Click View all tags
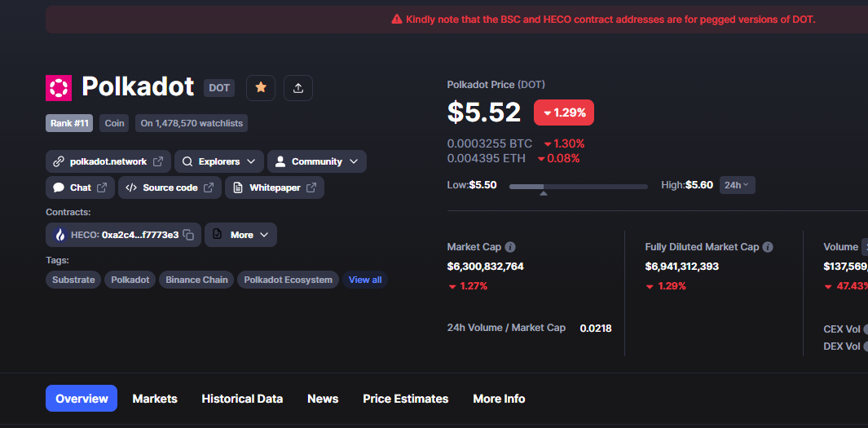The image size is (868, 428). [365, 280]
